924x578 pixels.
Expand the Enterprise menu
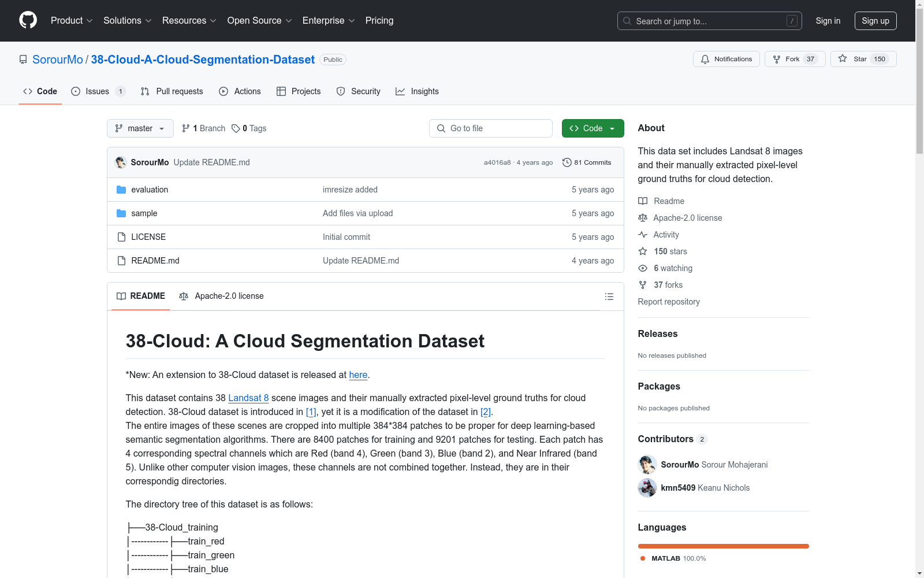coord(329,21)
